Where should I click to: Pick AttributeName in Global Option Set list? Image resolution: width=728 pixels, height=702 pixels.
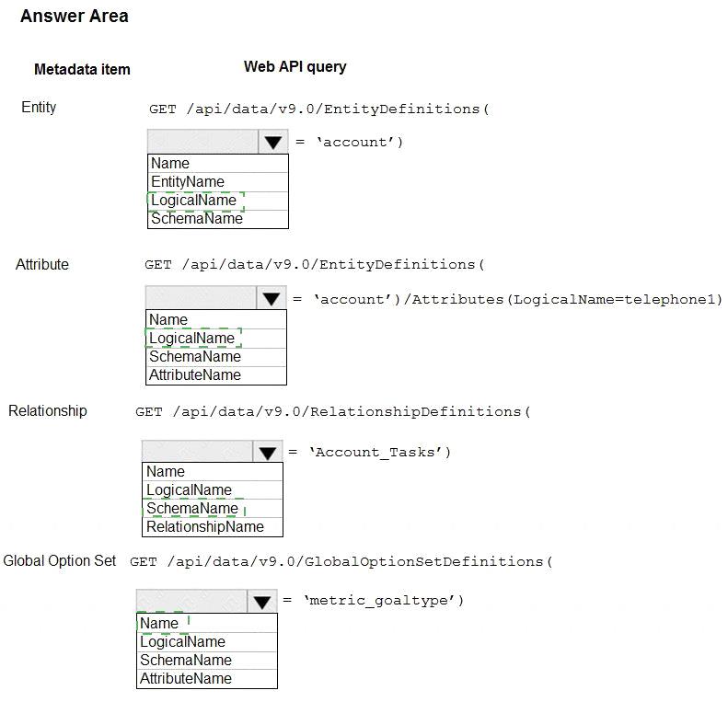tap(207, 679)
